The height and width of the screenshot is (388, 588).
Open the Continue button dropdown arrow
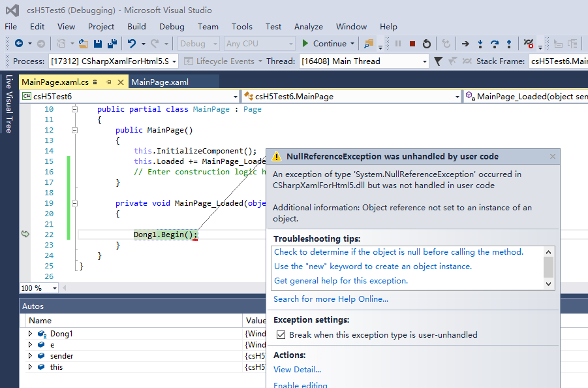352,44
